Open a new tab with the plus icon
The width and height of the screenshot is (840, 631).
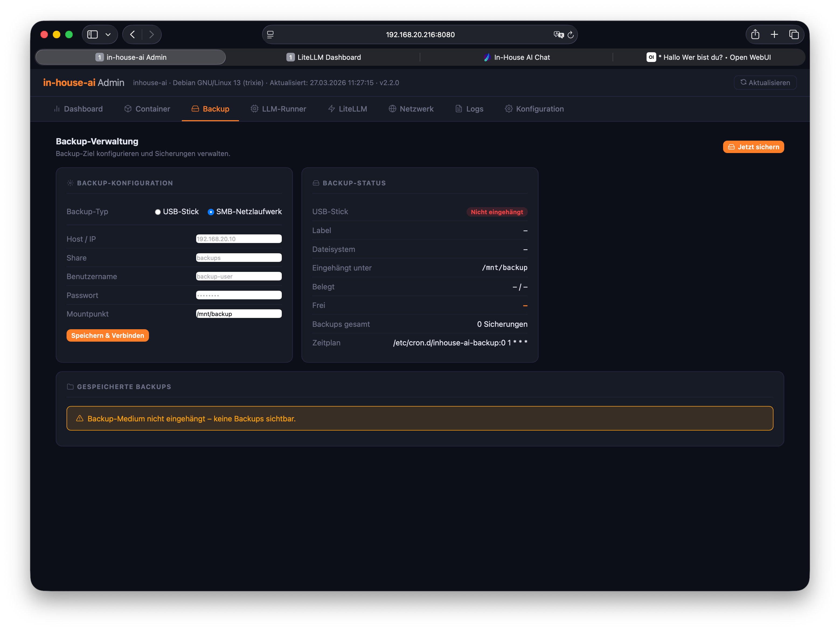[774, 34]
